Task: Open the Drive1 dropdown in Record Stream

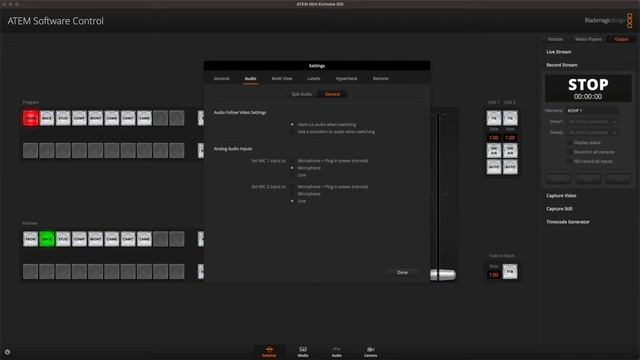Action: click(592, 122)
